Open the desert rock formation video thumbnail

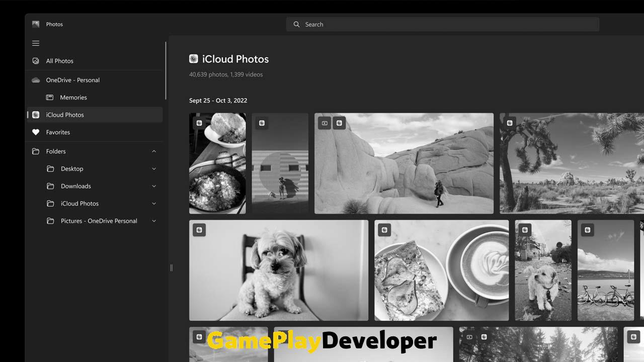tap(404, 163)
